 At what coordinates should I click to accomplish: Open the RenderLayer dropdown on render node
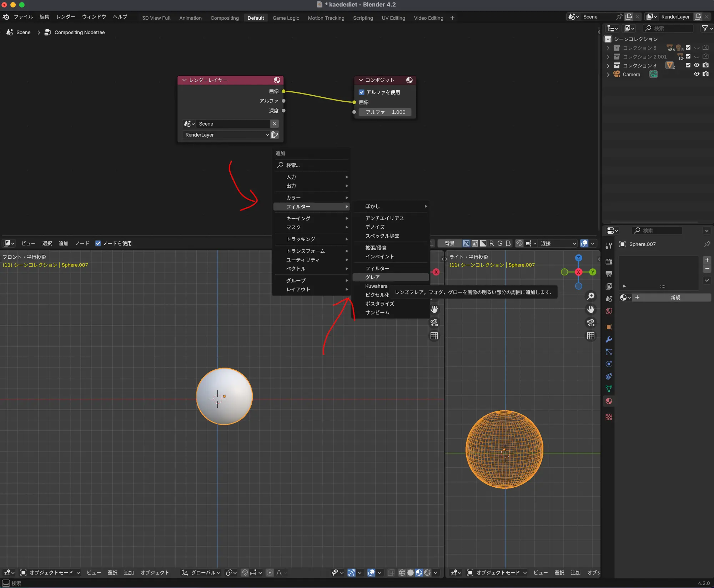coord(226,135)
